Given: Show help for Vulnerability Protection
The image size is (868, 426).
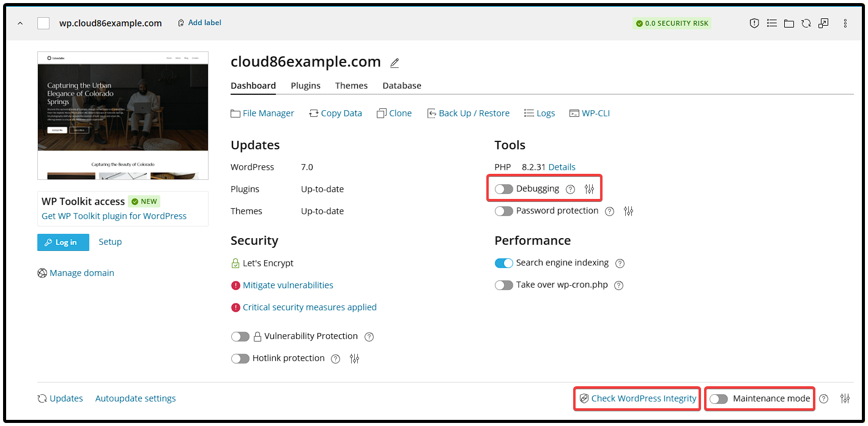Looking at the screenshot, I should 369,337.
